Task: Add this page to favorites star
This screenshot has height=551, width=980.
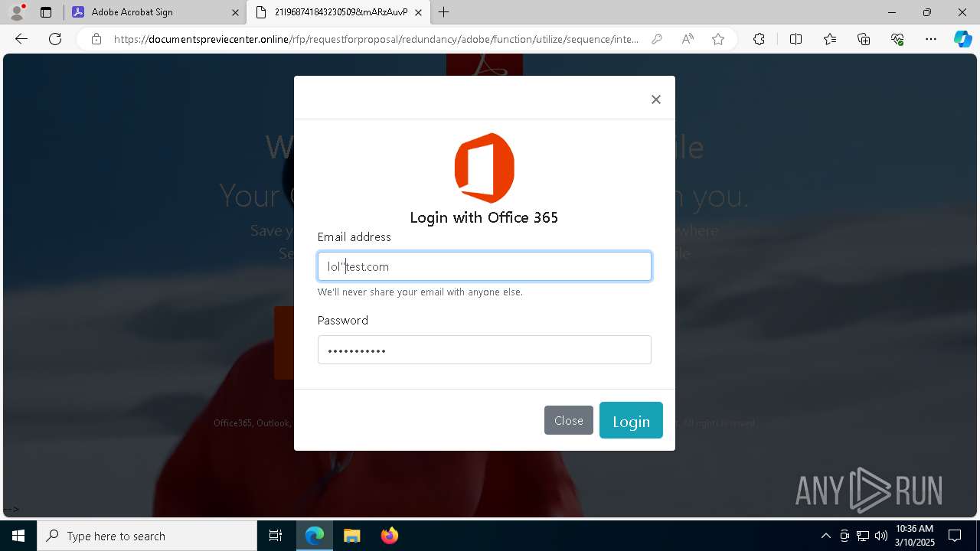Action: tap(718, 39)
